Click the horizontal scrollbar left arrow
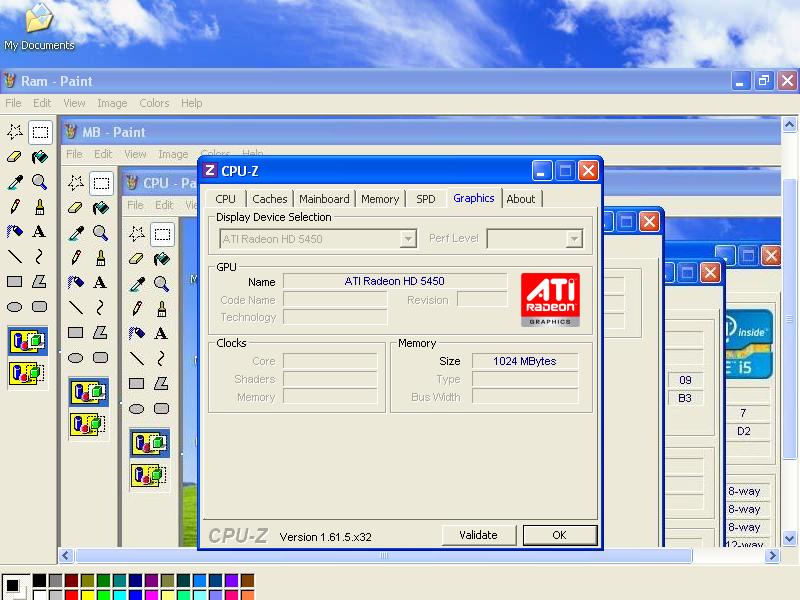This screenshot has height=600, width=800. point(67,556)
